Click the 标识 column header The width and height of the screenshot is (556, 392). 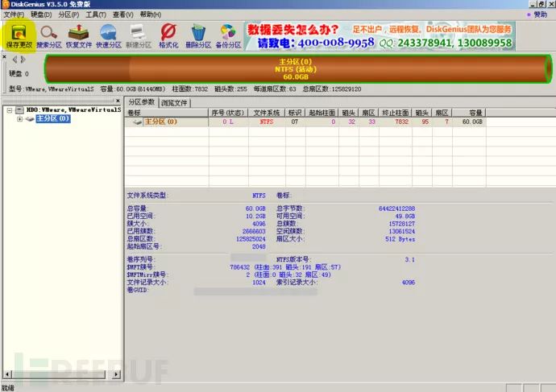click(x=295, y=113)
